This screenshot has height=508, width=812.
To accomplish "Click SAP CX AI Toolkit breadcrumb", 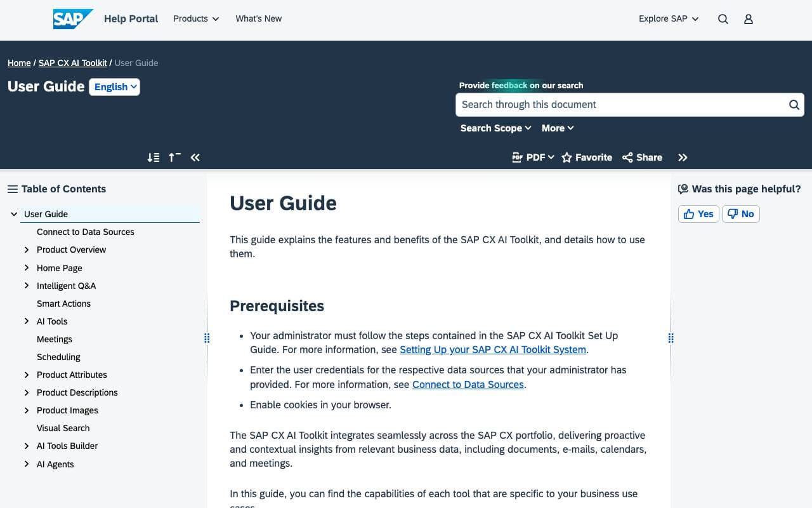I will point(73,63).
